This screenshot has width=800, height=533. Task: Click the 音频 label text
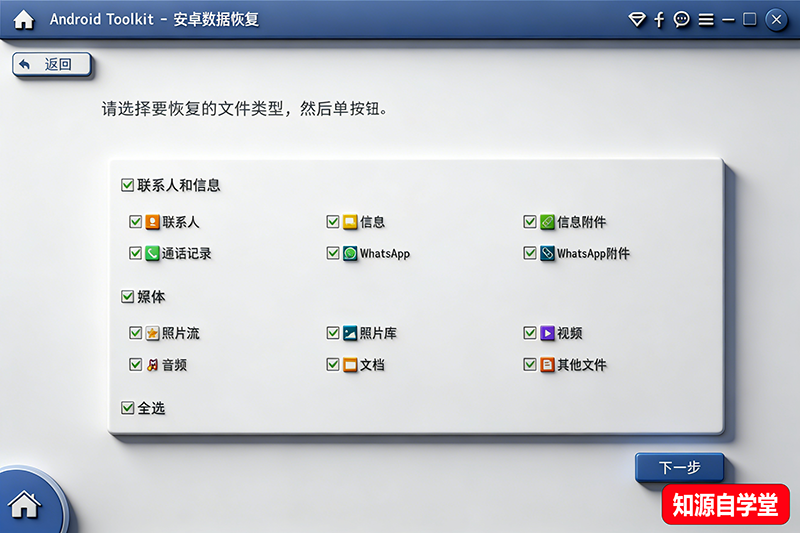click(x=174, y=365)
